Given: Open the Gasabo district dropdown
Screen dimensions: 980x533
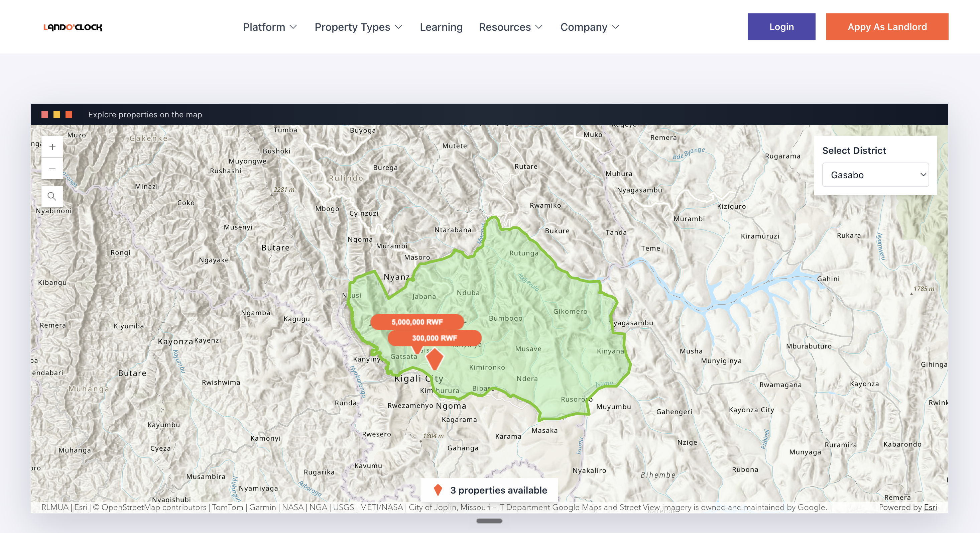Looking at the screenshot, I should pos(875,175).
